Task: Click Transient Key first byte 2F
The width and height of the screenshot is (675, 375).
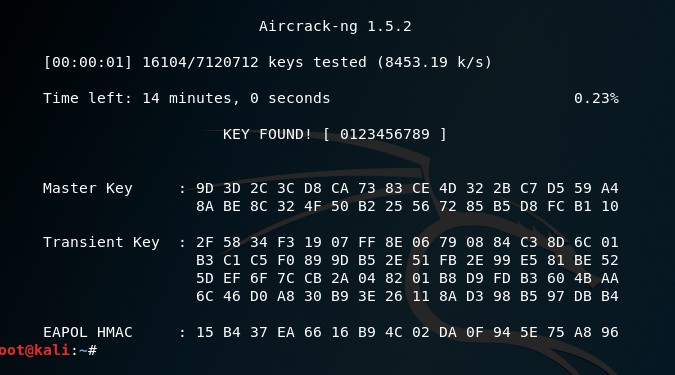Action: pos(204,242)
